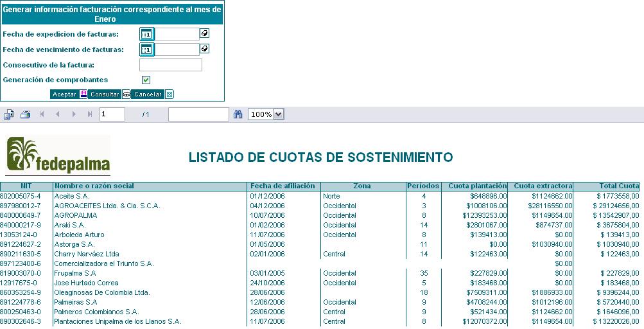Toggle Generación de comprobantes checkbox

pyautogui.click(x=146, y=80)
